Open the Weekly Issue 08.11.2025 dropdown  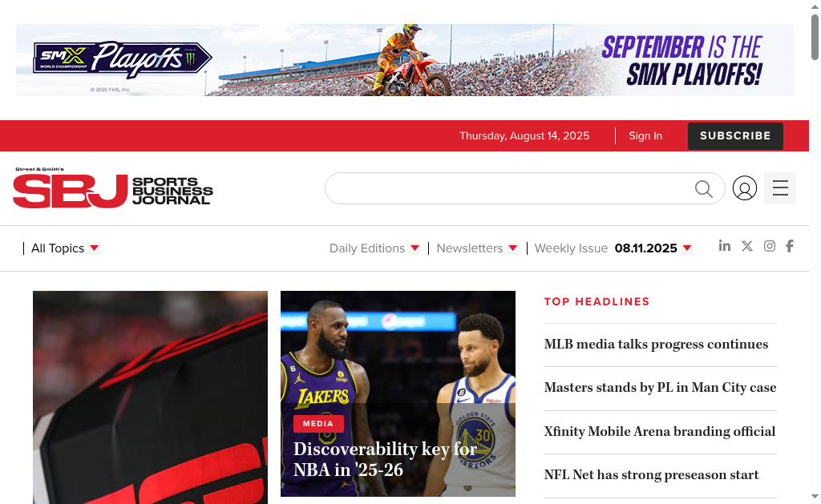(x=613, y=248)
